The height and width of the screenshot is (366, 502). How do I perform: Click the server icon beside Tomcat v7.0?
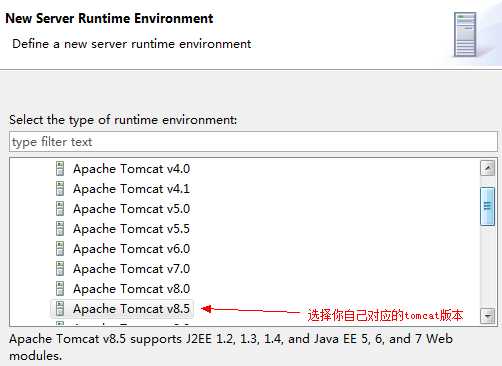coord(60,269)
